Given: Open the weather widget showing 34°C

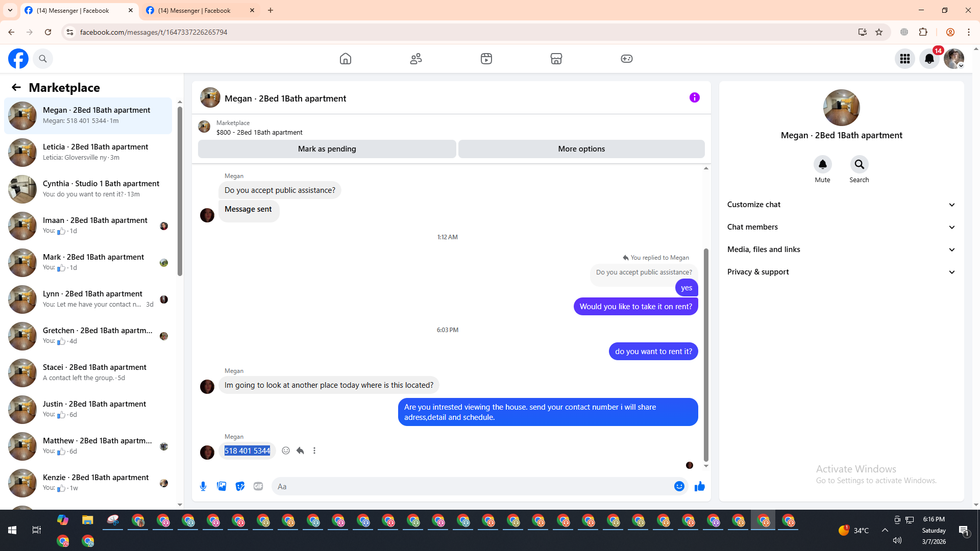Looking at the screenshot, I should pyautogui.click(x=853, y=531).
